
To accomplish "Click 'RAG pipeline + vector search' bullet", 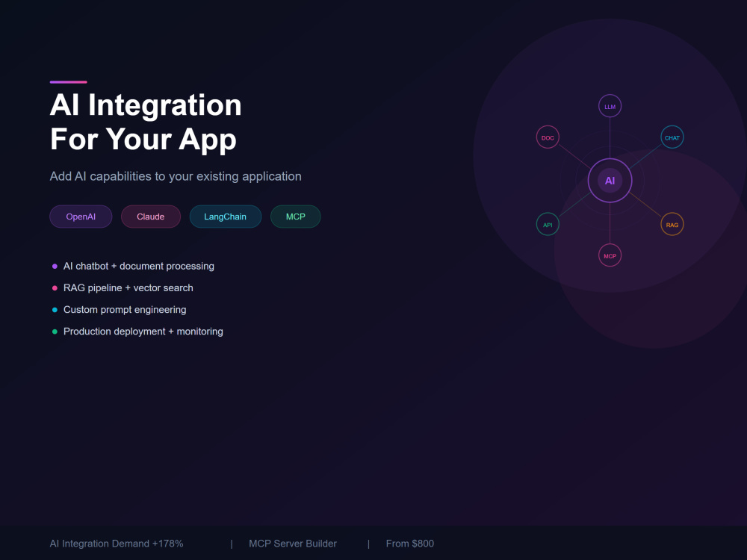I will [x=123, y=288].
